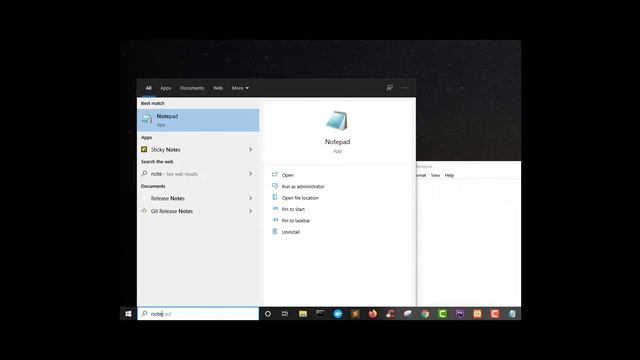The width and height of the screenshot is (640, 360).
Task: Open File Explorer from the taskbar
Action: [x=302, y=314]
